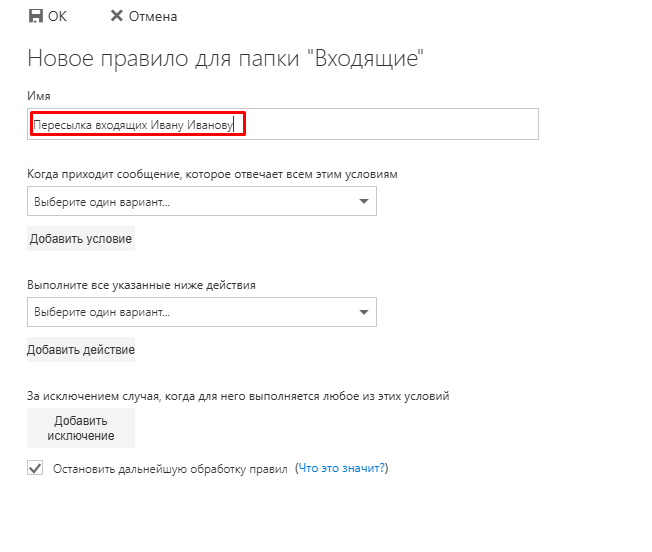
Task: Click the Добавить действие button
Action: pos(81,350)
